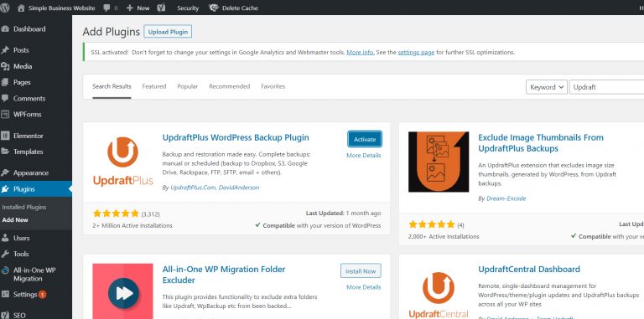Click the Dashboard gauge icon in sidebar
The height and width of the screenshot is (319, 644).
[x=5, y=29]
